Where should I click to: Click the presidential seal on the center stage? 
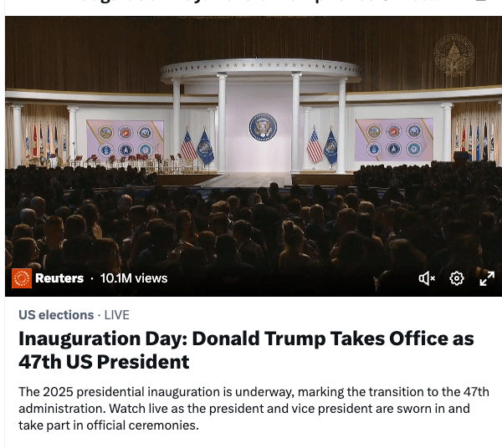click(263, 127)
